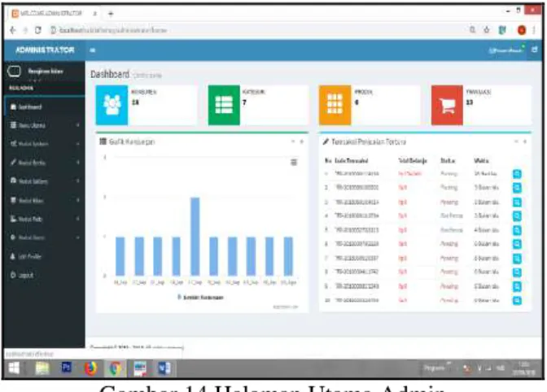This screenshot has width=547, height=392.
Task: View detail of transaction row 10
Action: pyautogui.click(x=517, y=300)
